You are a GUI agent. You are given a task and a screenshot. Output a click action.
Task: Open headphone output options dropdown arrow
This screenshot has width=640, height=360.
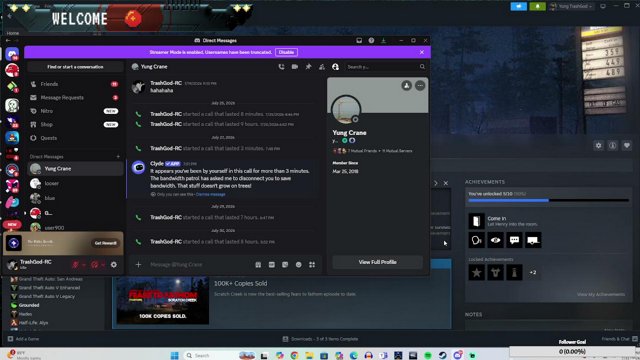tap(103, 265)
